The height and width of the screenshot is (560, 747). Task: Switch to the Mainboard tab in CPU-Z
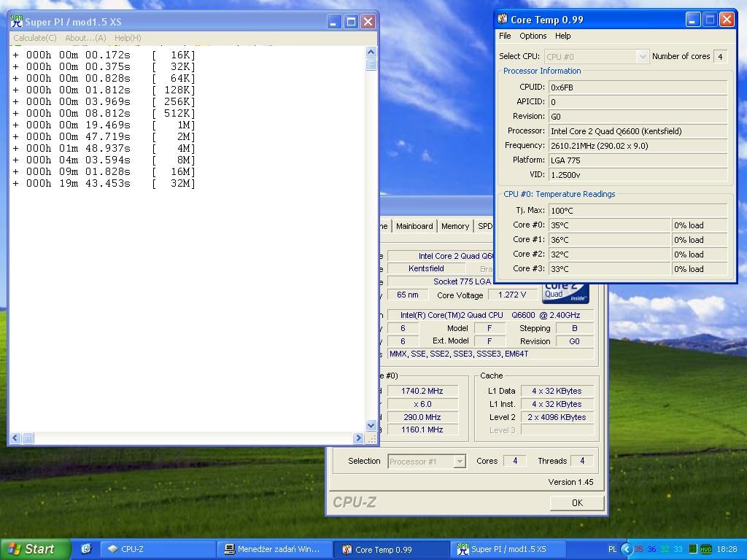tap(414, 226)
